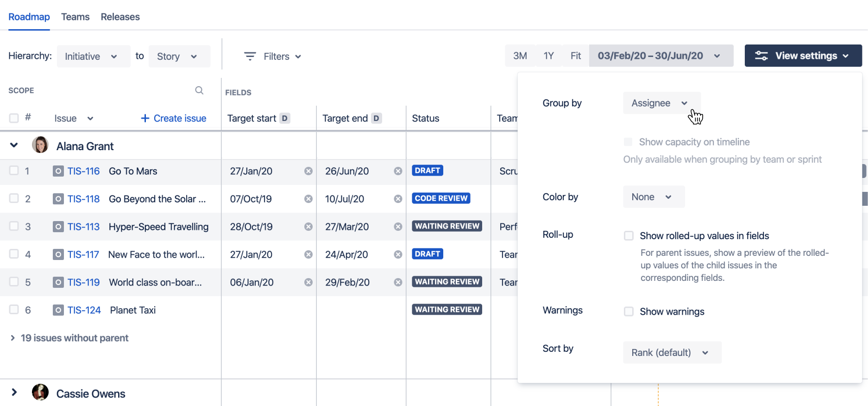868x406 pixels.
Task: Clear target end date 10/Jul/20
Action: [x=398, y=199]
